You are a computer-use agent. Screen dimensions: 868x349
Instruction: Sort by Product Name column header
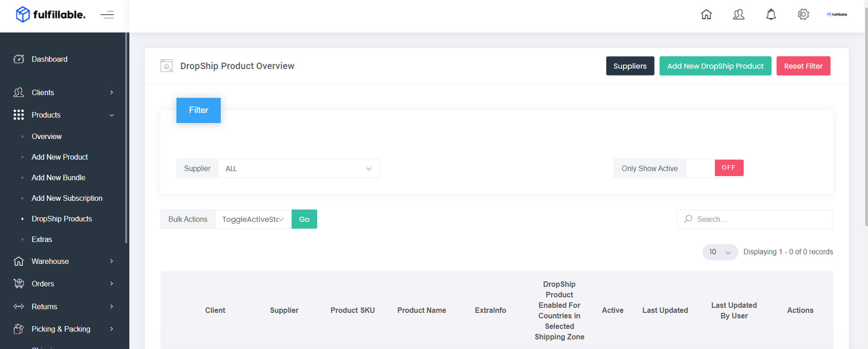[421, 310]
